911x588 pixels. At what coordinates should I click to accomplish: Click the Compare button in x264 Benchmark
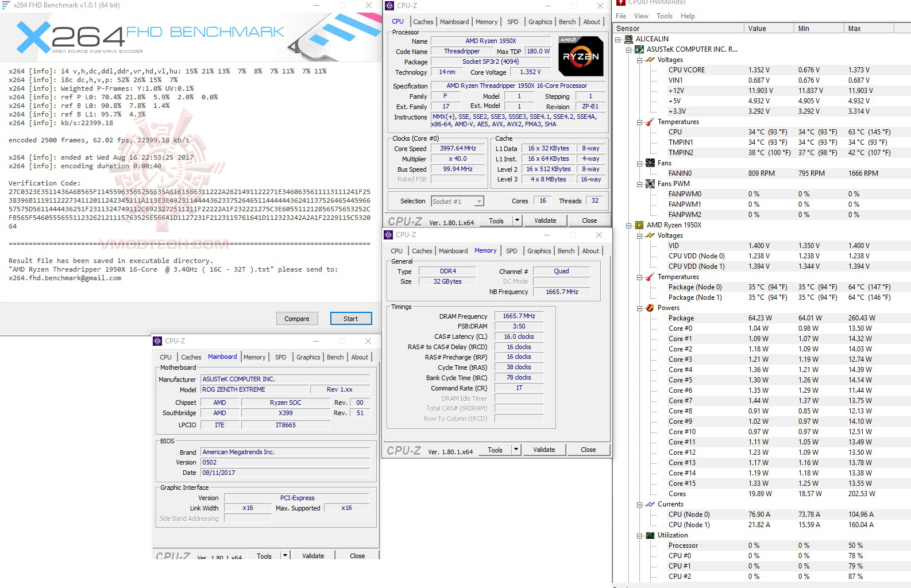tap(297, 319)
